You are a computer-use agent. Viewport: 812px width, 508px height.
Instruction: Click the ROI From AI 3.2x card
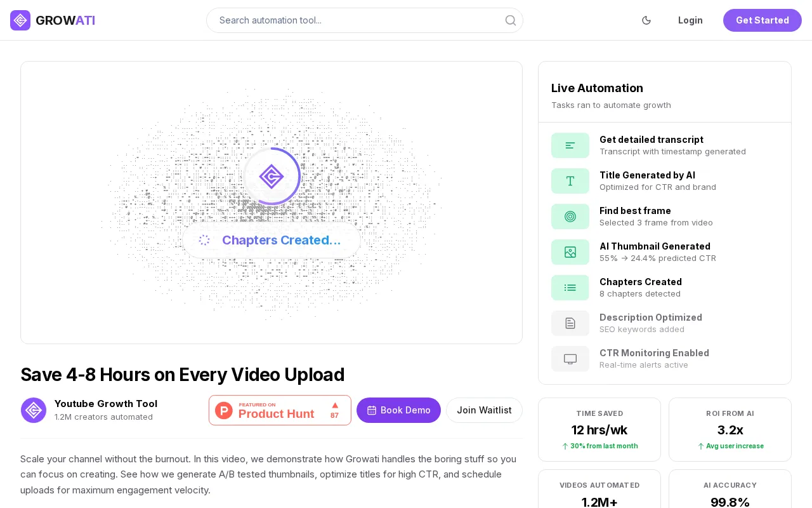tap(730, 429)
